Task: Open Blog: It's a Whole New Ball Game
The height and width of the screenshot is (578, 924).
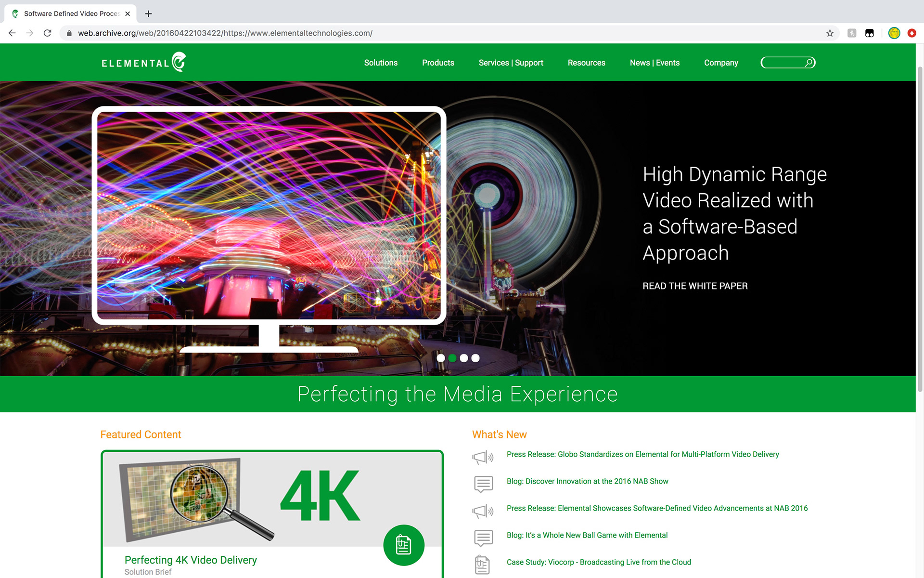Action: pos(587,535)
